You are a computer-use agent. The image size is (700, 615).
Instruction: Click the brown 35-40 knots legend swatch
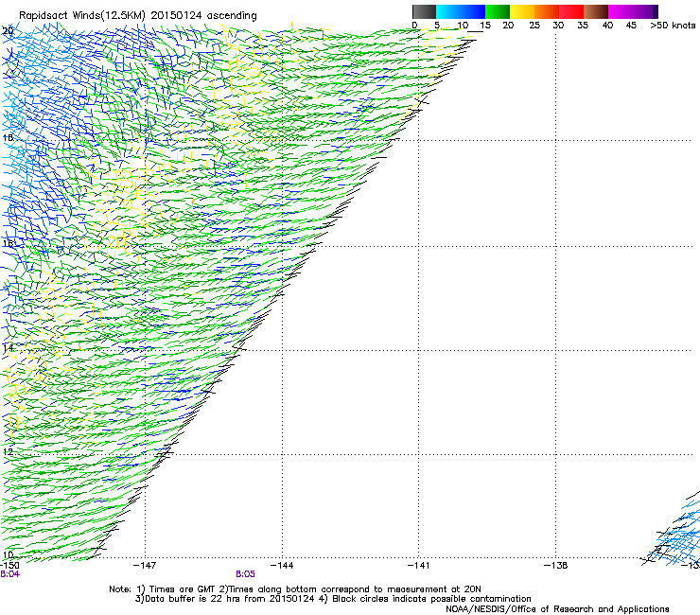(596, 11)
